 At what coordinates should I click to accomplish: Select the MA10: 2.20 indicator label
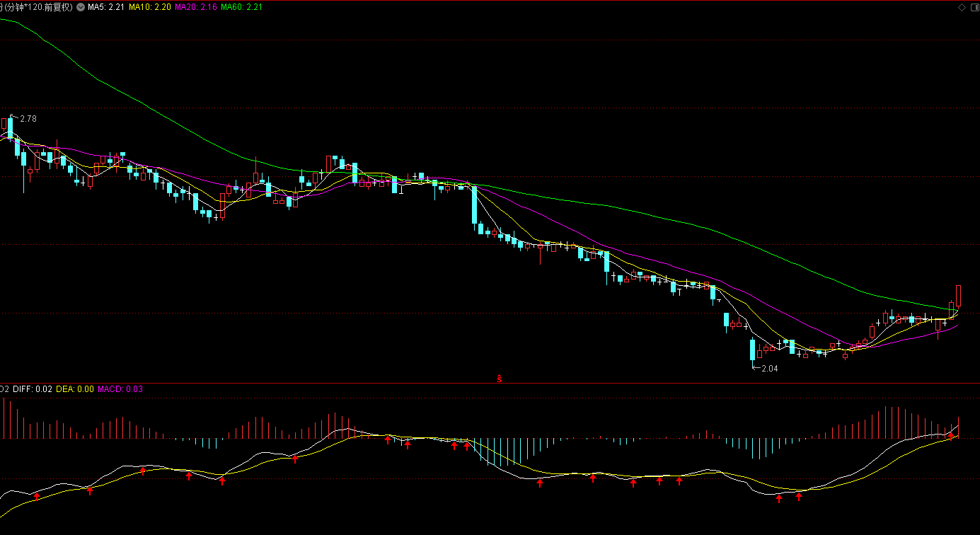point(149,6)
